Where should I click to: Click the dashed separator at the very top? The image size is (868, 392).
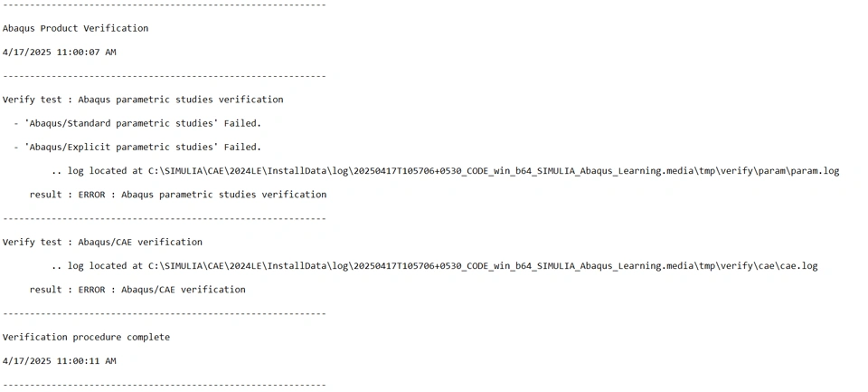click(164, 5)
